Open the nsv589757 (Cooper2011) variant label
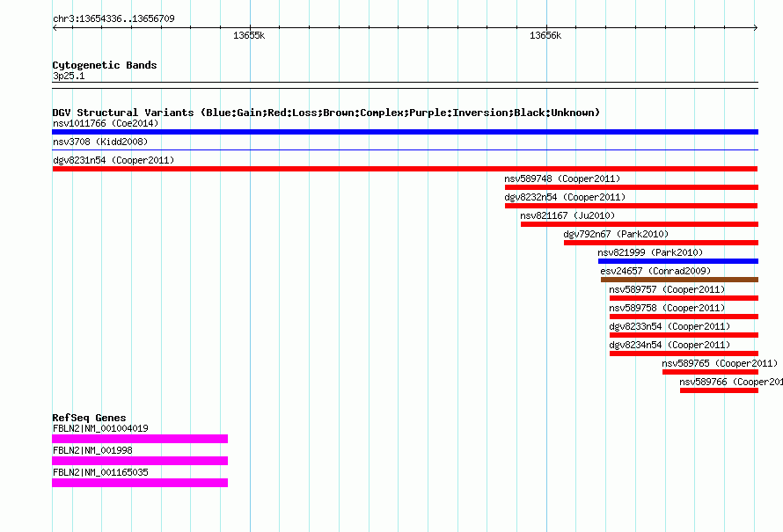The height and width of the screenshot is (532, 783). [667, 289]
